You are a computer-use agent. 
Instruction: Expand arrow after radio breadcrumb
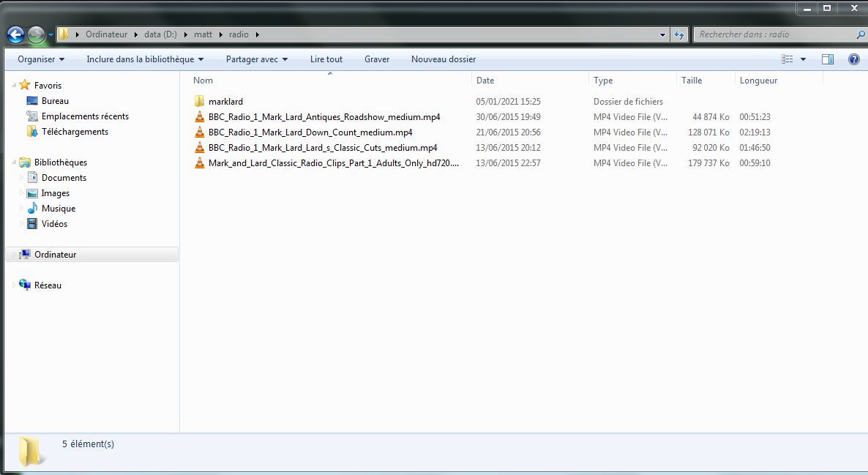[258, 34]
